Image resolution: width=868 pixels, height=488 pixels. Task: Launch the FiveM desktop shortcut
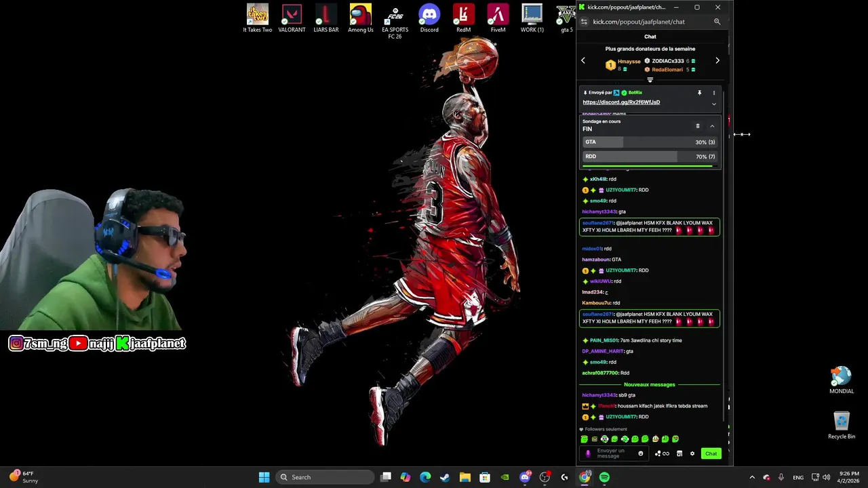(x=498, y=18)
